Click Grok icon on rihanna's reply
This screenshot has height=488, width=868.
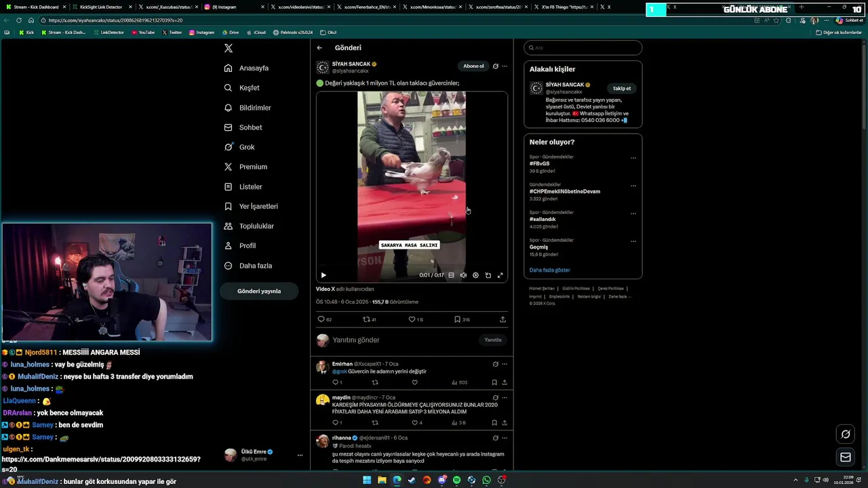coord(496,438)
